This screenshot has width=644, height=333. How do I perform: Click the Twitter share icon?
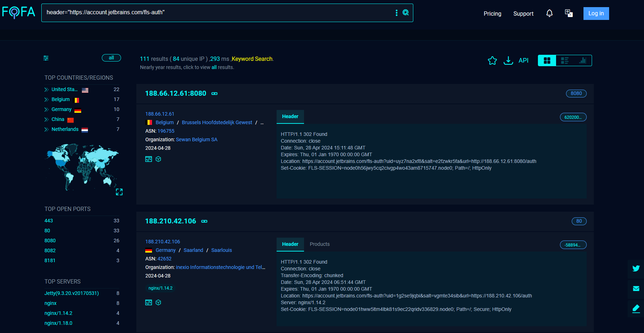pos(636,269)
